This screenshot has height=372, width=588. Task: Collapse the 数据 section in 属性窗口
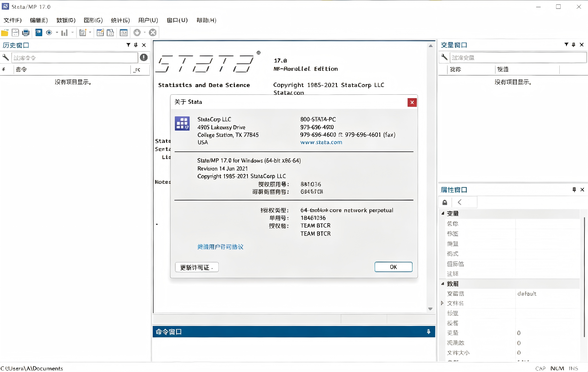[x=443, y=284]
